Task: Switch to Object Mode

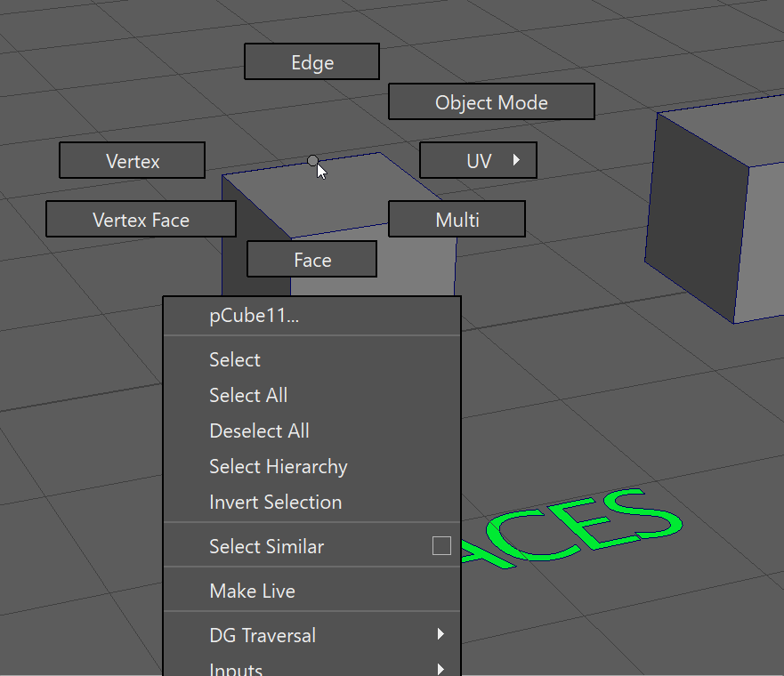Action: pos(491,102)
